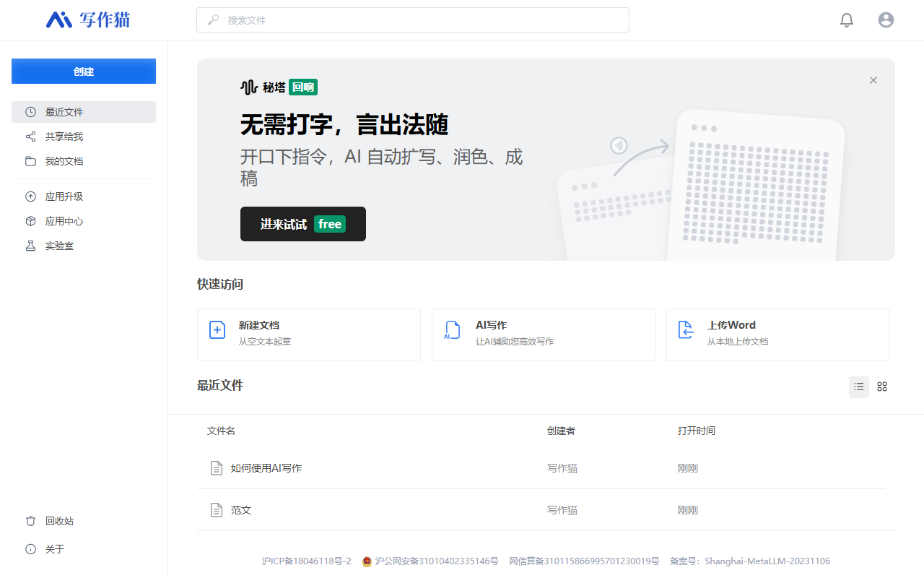Switch file view to grid layout

tap(881, 387)
